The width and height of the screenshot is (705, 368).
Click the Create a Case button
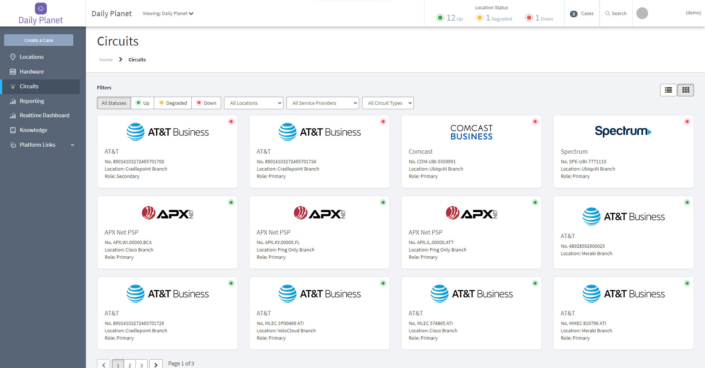pyautogui.click(x=39, y=40)
